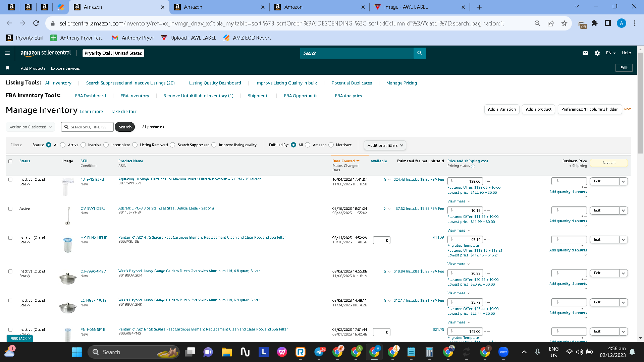The width and height of the screenshot is (644, 362).
Task: Select the Active status radio button
Action: (63, 145)
